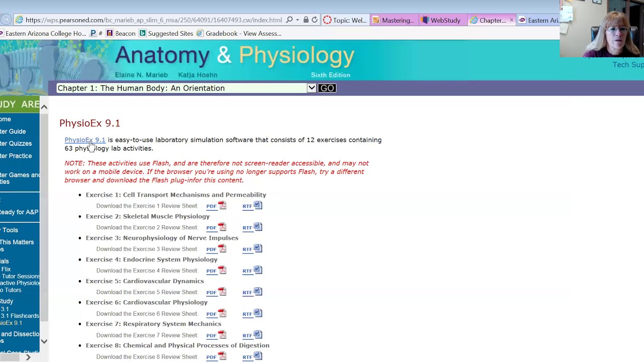Open address bar dropdown arrow next to search
This screenshot has width=644, height=362.
coord(297,20)
